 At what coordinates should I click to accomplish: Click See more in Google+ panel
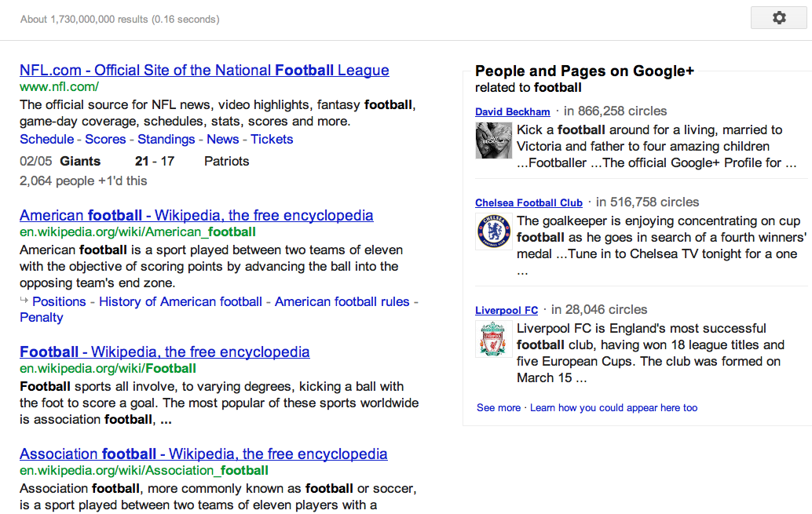point(498,408)
